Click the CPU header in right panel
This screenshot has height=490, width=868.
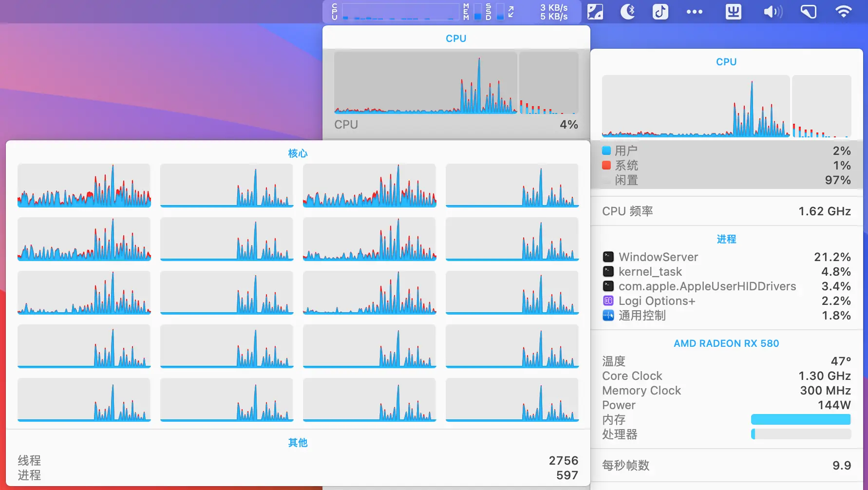726,62
